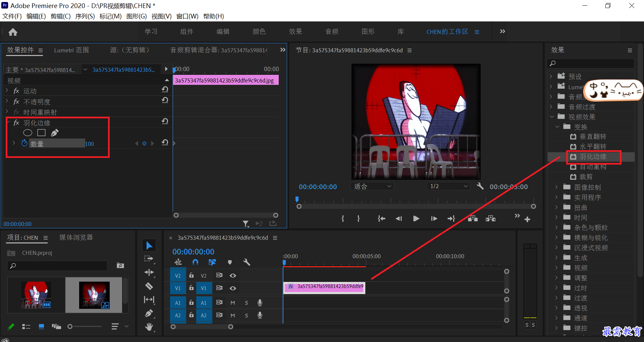Step forward one frame

click(x=434, y=219)
